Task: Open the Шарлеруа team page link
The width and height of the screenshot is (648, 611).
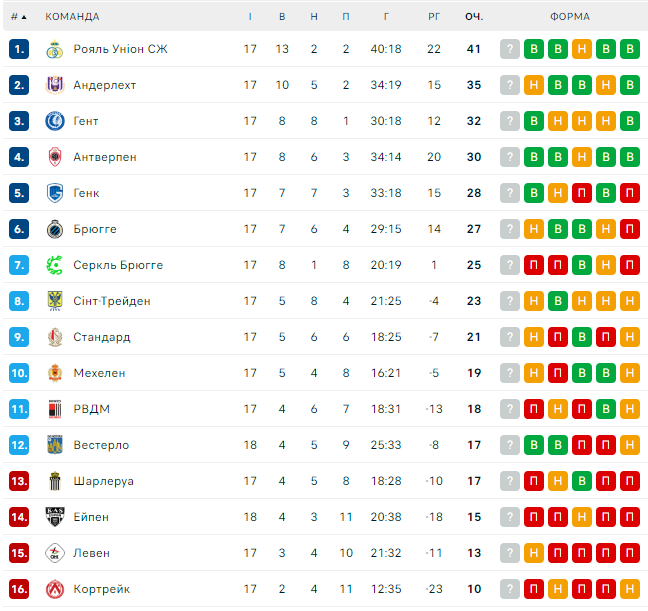Action: 103,481
